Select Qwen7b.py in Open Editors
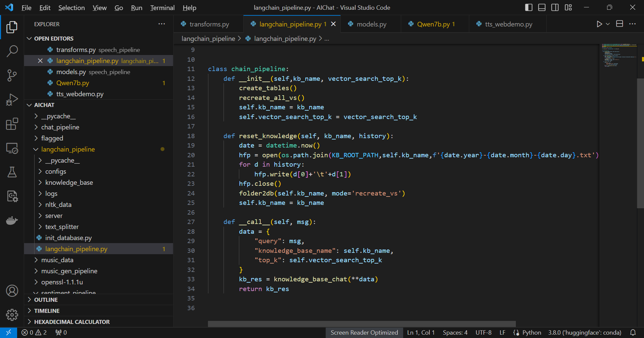644x338 pixels. pyautogui.click(x=99, y=83)
